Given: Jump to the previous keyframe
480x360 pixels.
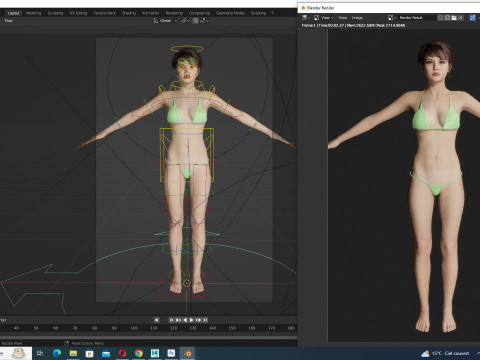Looking at the screenshot, I should click(178, 320).
